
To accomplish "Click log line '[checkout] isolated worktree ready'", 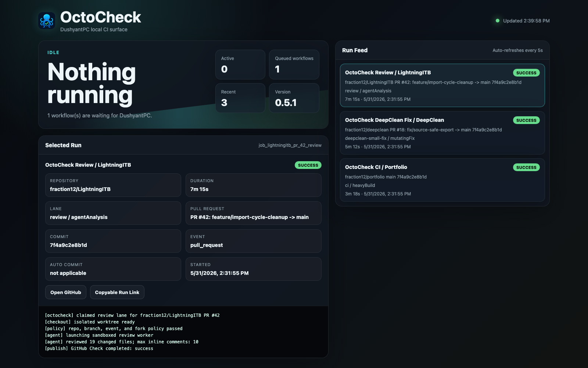I will tap(90, 322).
